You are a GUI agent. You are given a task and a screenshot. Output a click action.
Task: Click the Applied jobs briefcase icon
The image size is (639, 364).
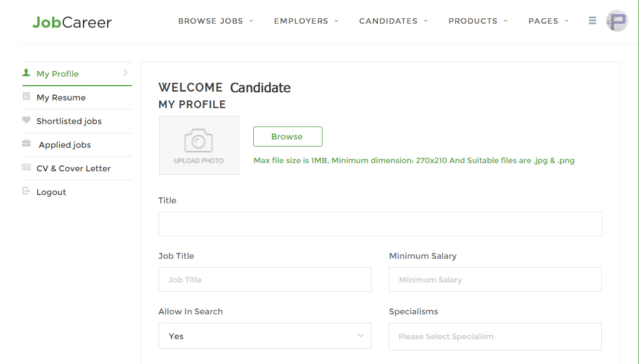pyautogui.click(x=26, y=144)
